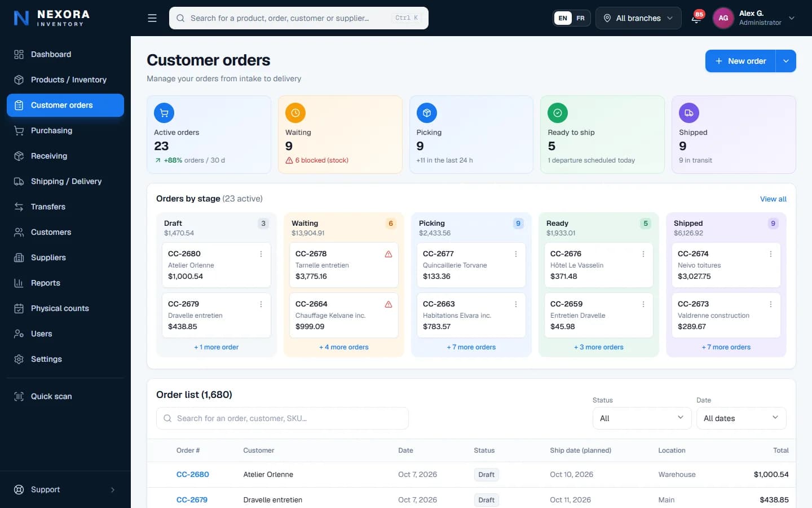Expand the New order arrow dropdown
Viewport: 812px width, 508px height.
point(786,61)
